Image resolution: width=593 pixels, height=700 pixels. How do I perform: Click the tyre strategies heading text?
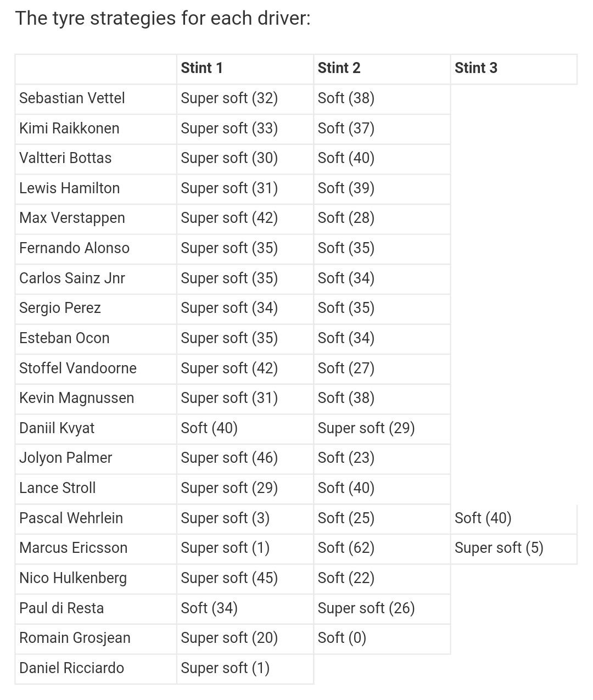tap(163, 19)
